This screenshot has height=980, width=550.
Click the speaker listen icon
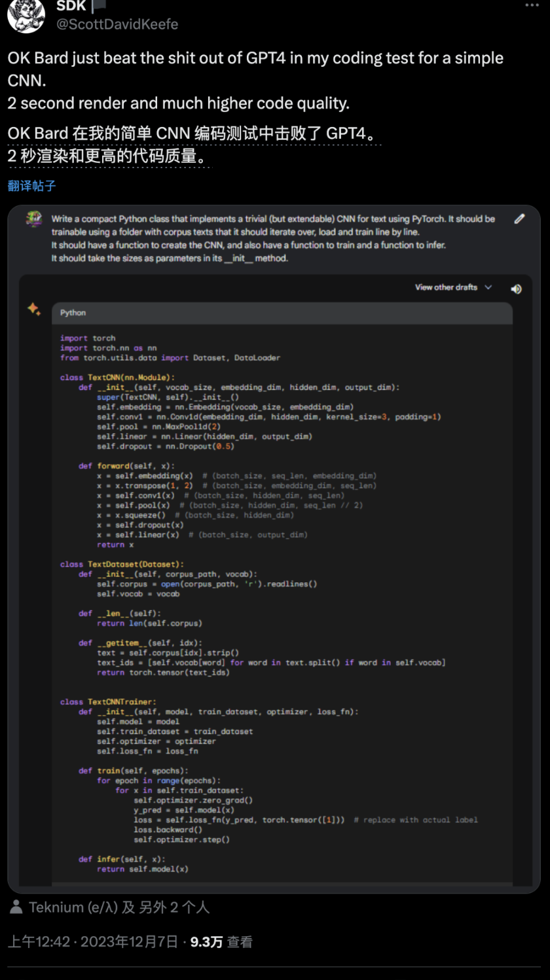[516, 289]
